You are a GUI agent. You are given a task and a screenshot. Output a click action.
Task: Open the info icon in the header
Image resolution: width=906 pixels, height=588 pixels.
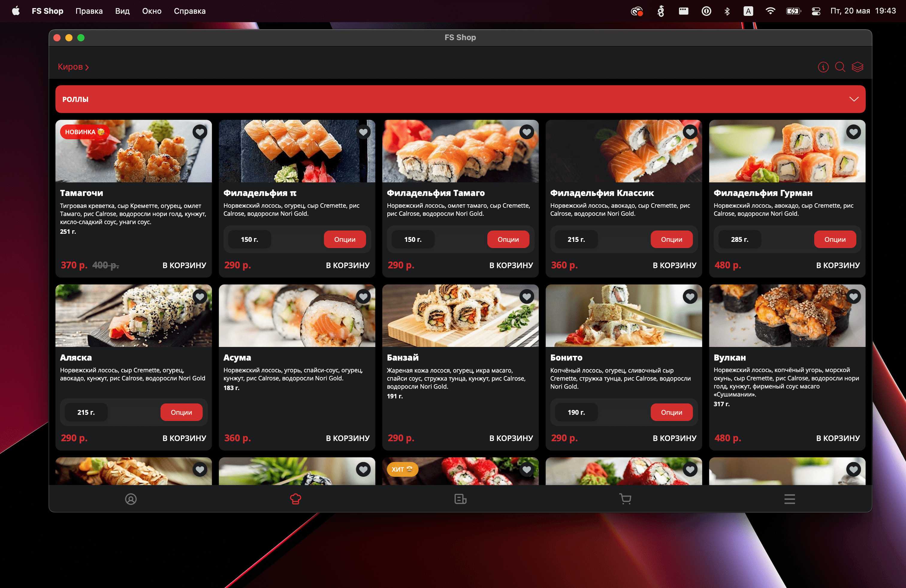pyautogui.click(x=823, y=67)
